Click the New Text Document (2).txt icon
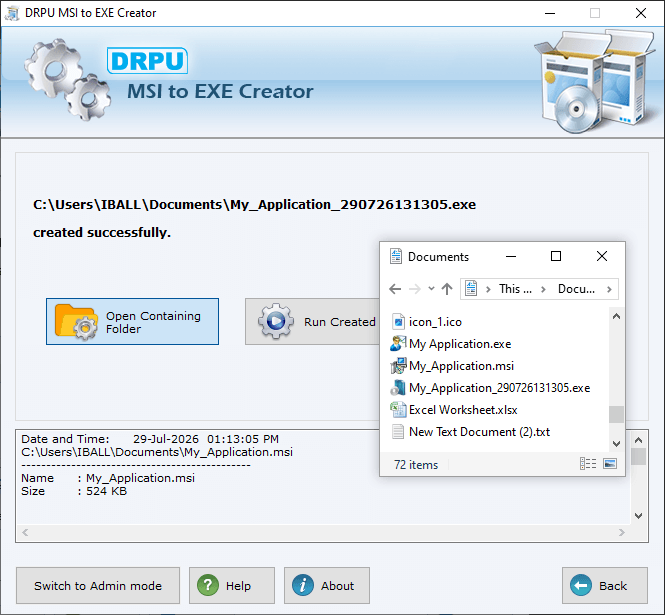The width and height of the screenshot is (665, 615). click(x=398, y=432)
